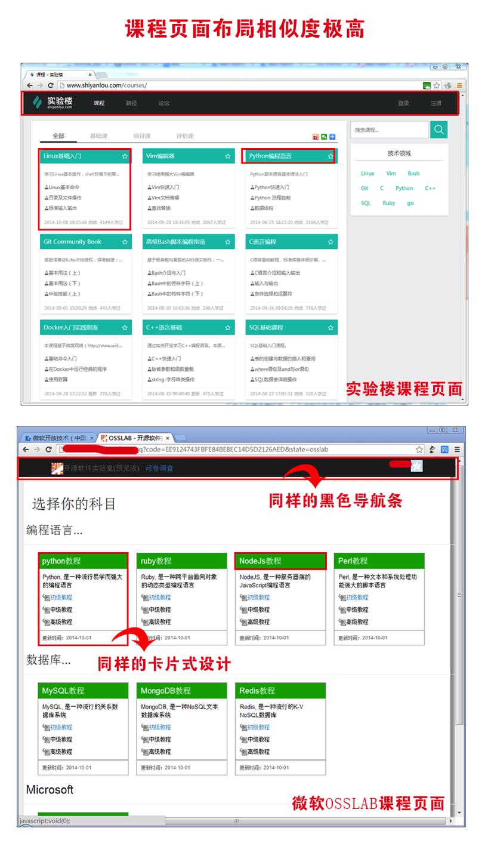This screenshot has width=488, height=868.
Task: Click the Bash tag under 技术领域
Action: click(x=413, y=174)
